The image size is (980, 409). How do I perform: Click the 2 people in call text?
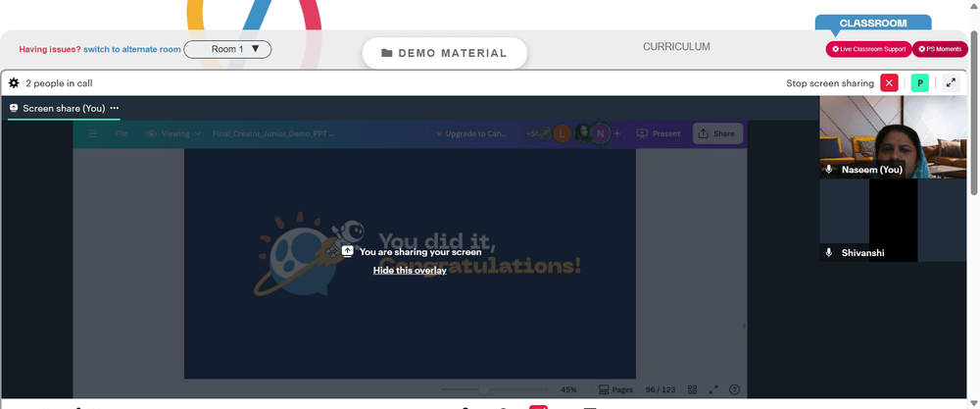coord(60,83)
